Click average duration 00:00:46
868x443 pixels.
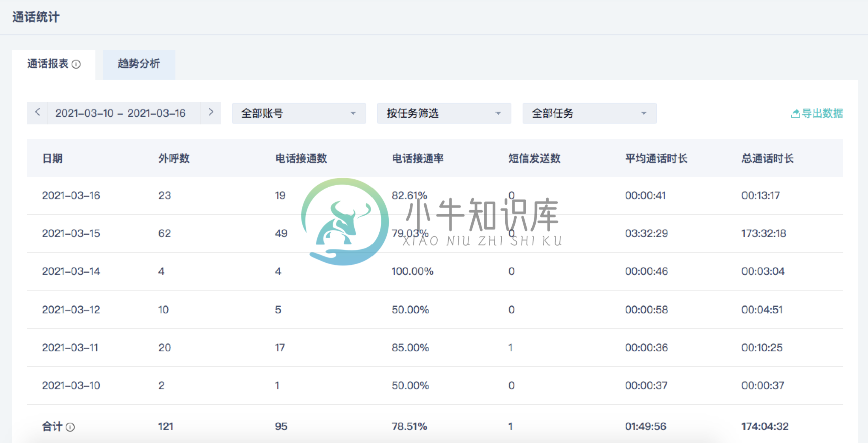point(647,272)
